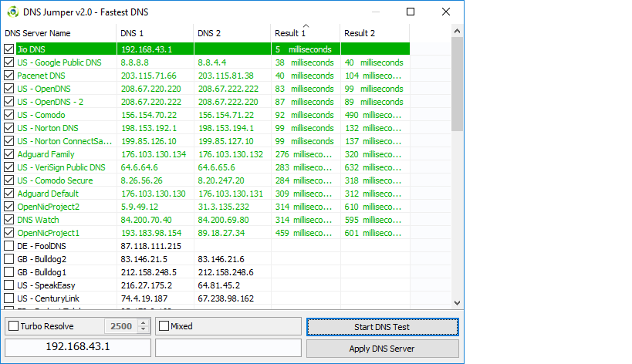Maximize the DNS Jumper window
Image resolution: width=632 pixels, height=364 pixels.
coord(411,12)
